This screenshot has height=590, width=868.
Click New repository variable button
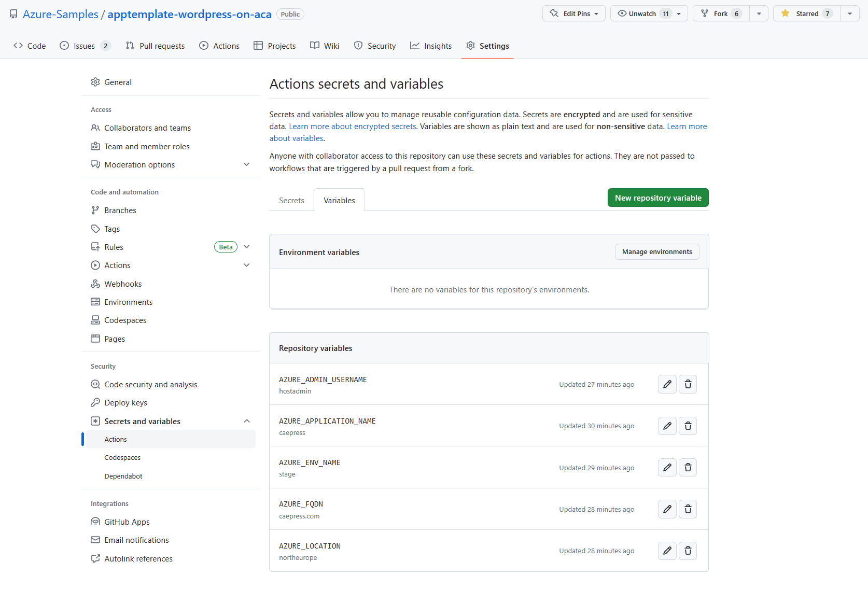coord(658,198)
